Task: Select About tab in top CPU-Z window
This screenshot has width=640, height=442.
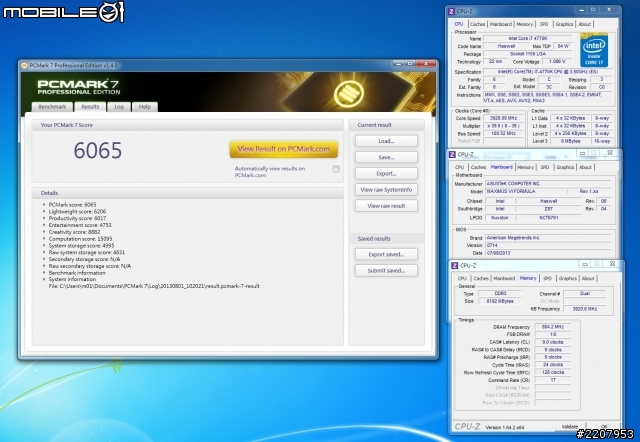Action: [584, 24]
